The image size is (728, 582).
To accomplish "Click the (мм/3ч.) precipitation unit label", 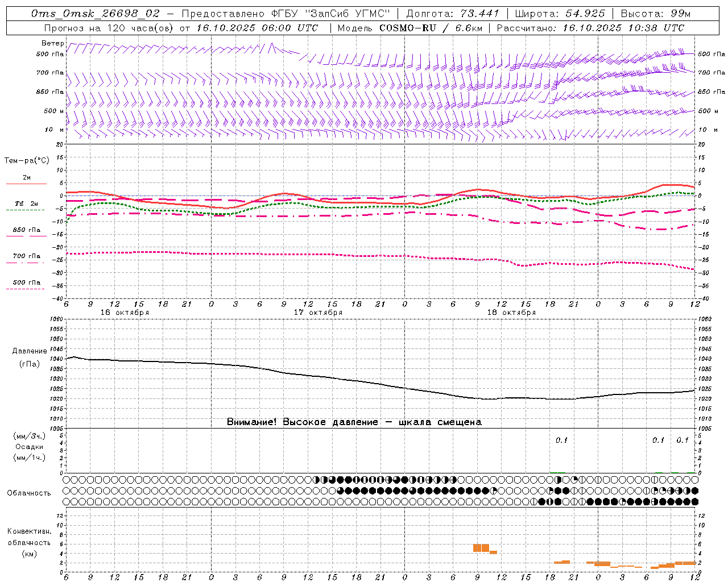I will (30, 436).
